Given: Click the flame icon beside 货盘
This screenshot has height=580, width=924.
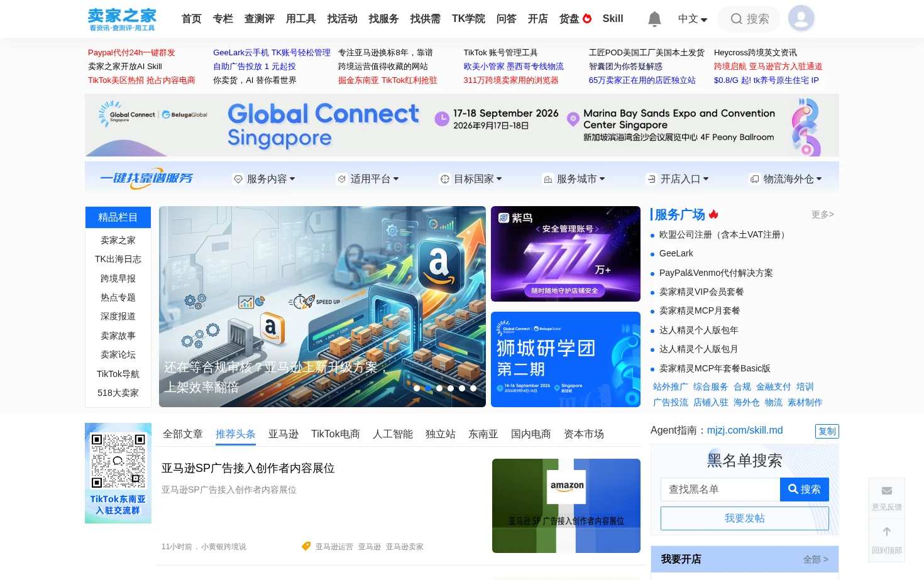Looking at the screenshot, I should [x=587, y=18].
